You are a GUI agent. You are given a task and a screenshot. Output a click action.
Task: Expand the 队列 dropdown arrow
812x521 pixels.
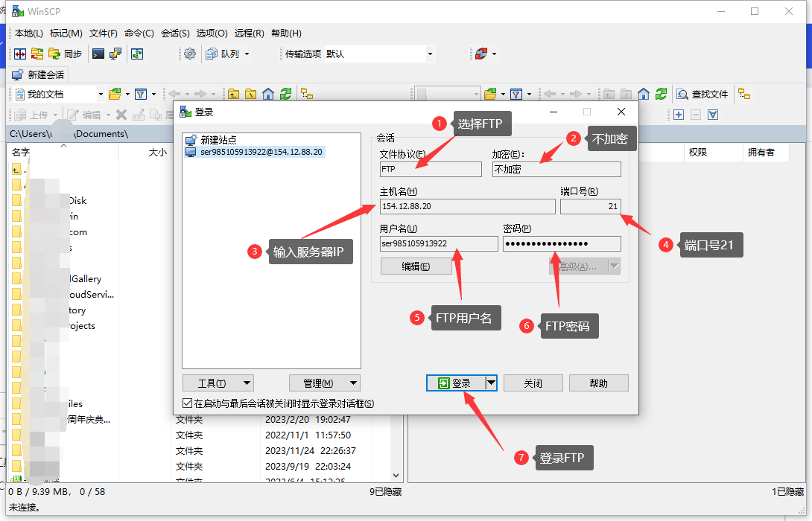247,54
